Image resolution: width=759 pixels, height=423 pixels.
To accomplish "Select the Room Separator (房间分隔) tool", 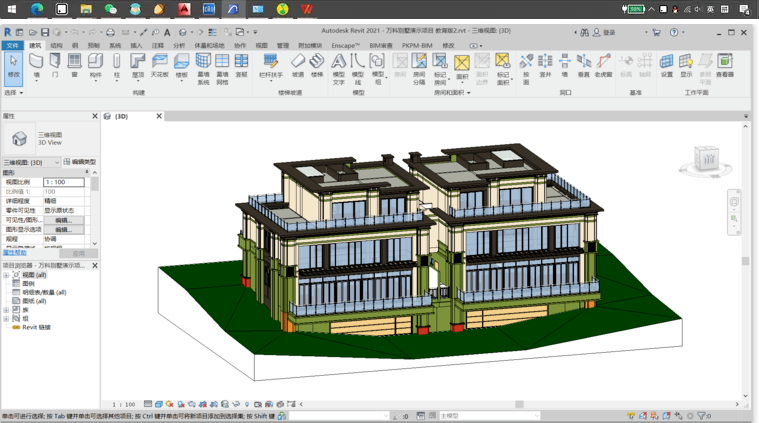I will tap(419, 68).
